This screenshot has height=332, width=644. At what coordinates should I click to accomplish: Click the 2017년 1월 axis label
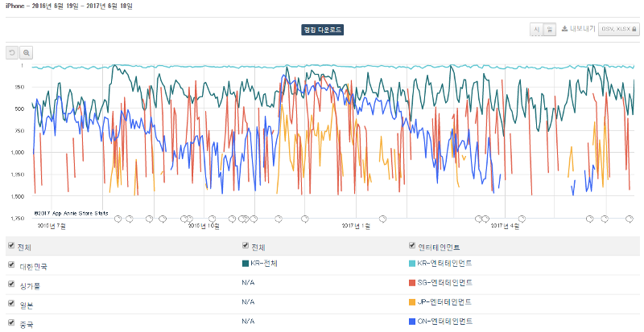point(356,226)
